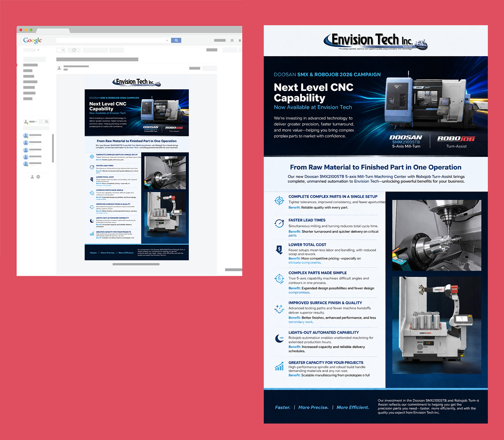Click the refresh icon in the mail toolbar

click(x=74, y=50)
